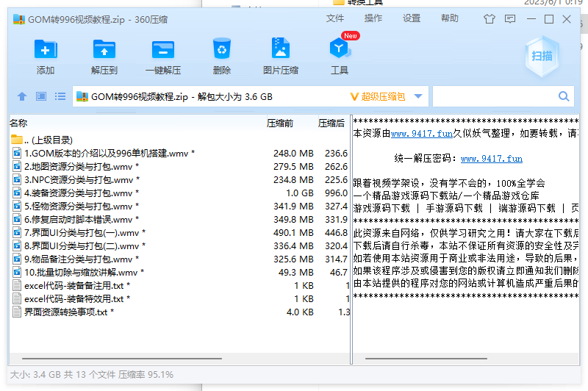
Task: Click file icon of 4.装备资源分类与打包.wmv
Action: (17, 193)
